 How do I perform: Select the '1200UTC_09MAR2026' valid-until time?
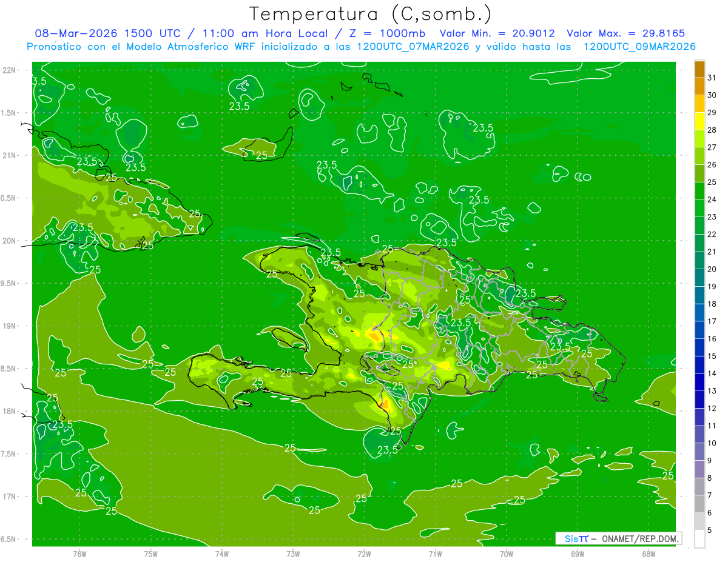[x=639, y=47]
